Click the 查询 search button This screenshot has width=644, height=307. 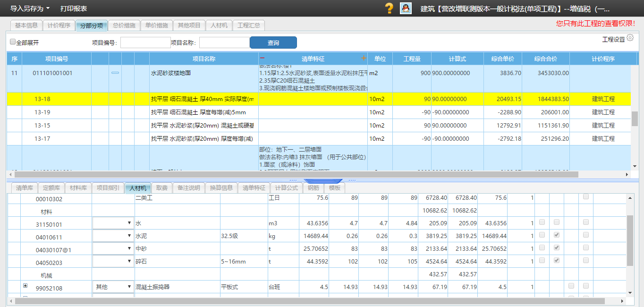point(273,43)
